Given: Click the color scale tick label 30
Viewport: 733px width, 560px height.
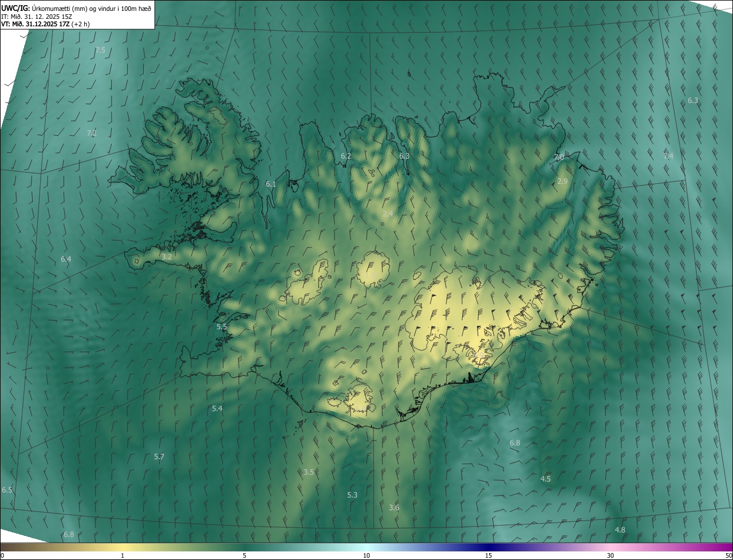Looking at the screenshot, I should point(610,555).
